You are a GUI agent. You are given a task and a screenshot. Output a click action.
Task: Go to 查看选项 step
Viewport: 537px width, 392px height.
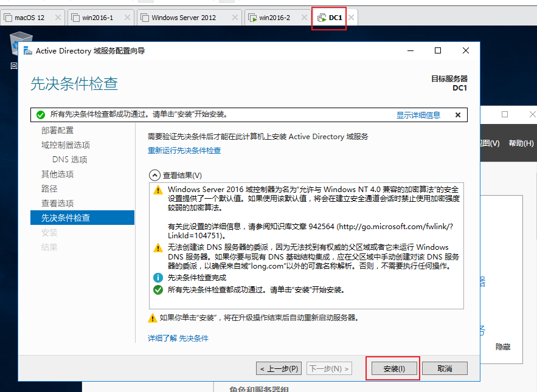[57, 204]
